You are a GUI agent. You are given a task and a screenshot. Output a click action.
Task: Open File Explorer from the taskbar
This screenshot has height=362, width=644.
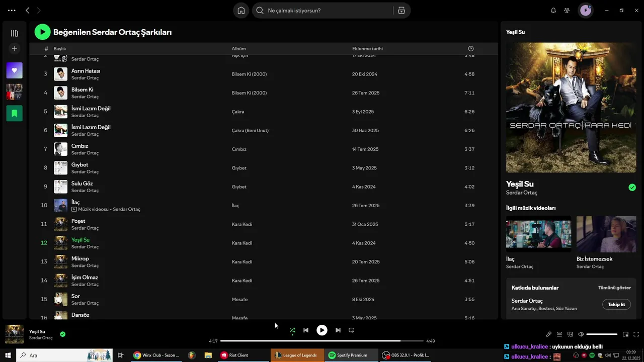(208, 355)
